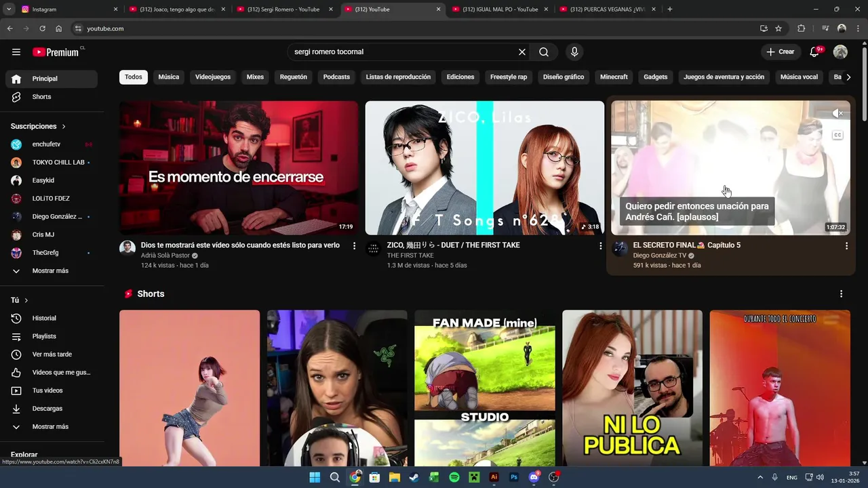Open Discord from the taskbar
This screenshot has height=488, width=868.
(x=534, y=477)
